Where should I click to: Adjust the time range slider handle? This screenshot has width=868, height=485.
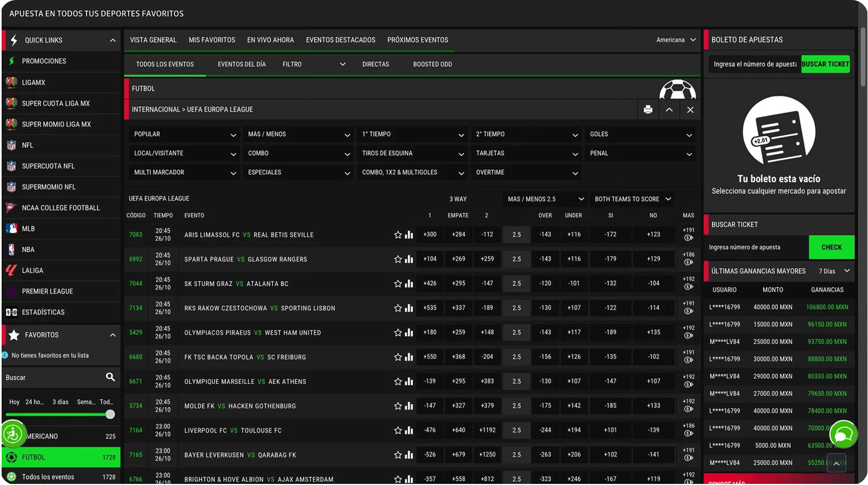point(110,414)
